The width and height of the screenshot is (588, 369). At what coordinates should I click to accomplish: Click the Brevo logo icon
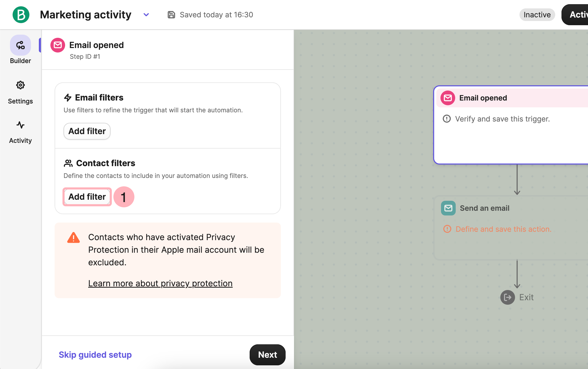(x=21, y=15)
